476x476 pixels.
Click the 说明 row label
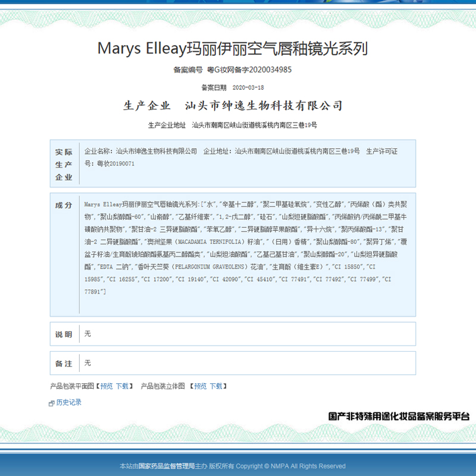click(64, 334)
